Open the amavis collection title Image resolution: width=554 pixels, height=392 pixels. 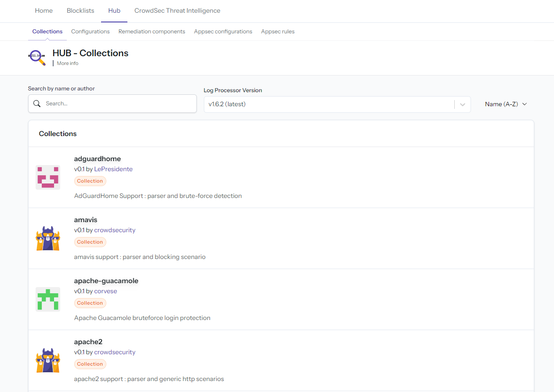pyautogui.click(x=86, y=219)
